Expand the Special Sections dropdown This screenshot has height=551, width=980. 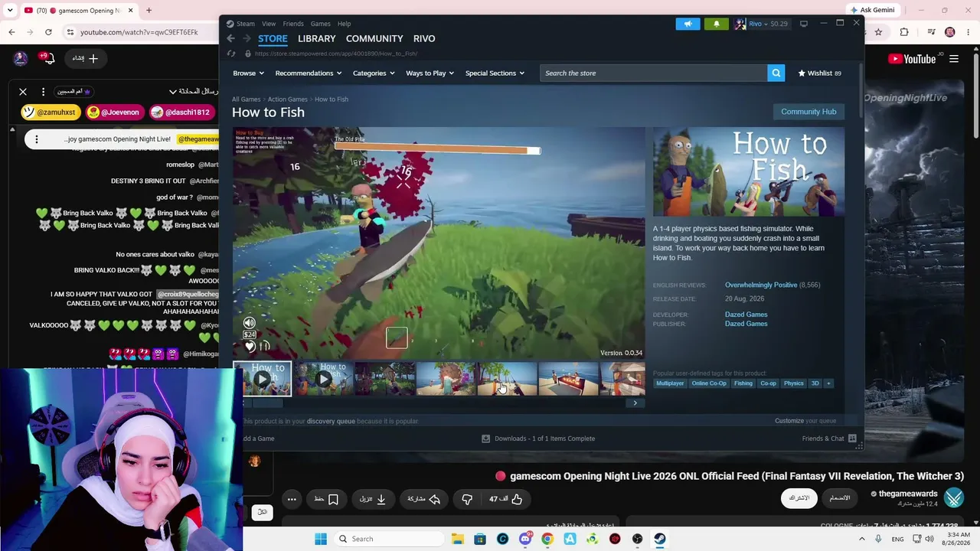click(x=495, y=73)
